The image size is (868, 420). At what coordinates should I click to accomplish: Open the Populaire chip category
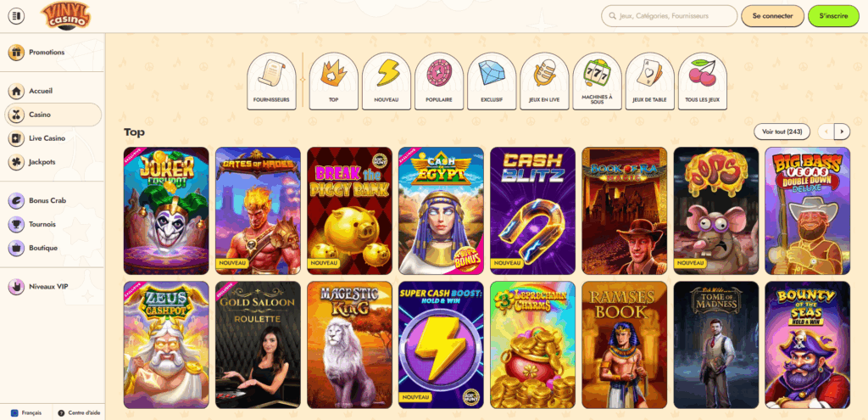439,81
